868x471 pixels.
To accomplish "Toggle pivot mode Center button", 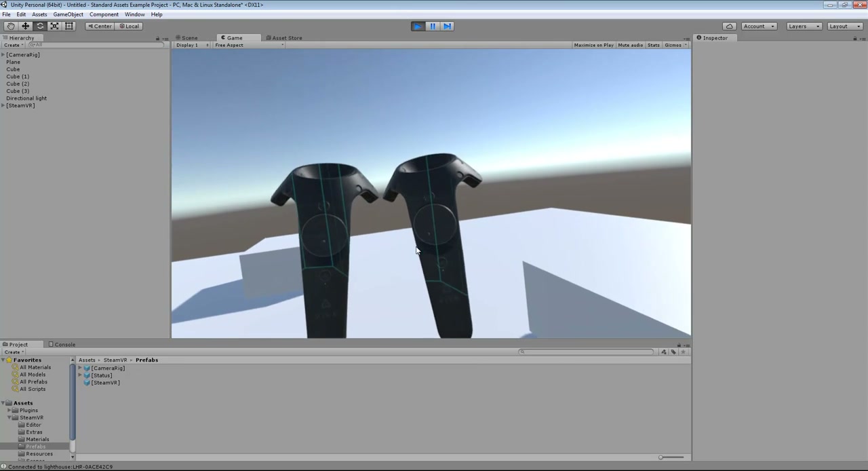I will click(99, 26).
